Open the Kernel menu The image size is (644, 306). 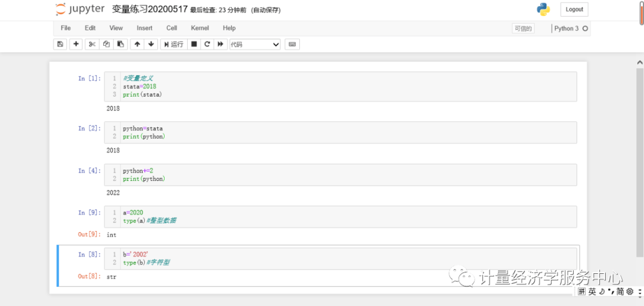click(200, 28)
